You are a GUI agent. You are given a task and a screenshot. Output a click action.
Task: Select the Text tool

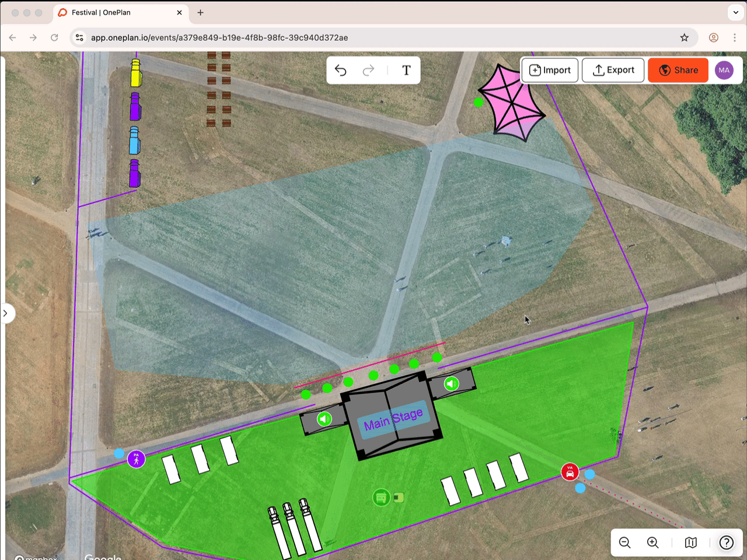tap(406, 71)
